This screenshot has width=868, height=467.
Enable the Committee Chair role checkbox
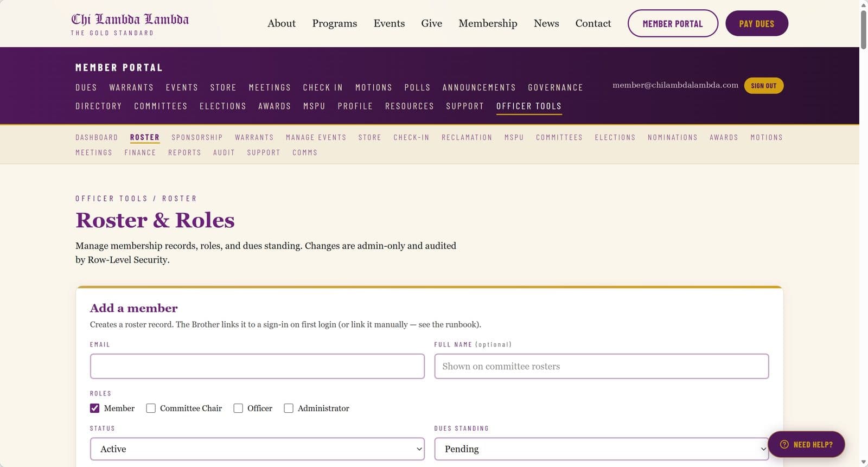[x=151, y=408]
